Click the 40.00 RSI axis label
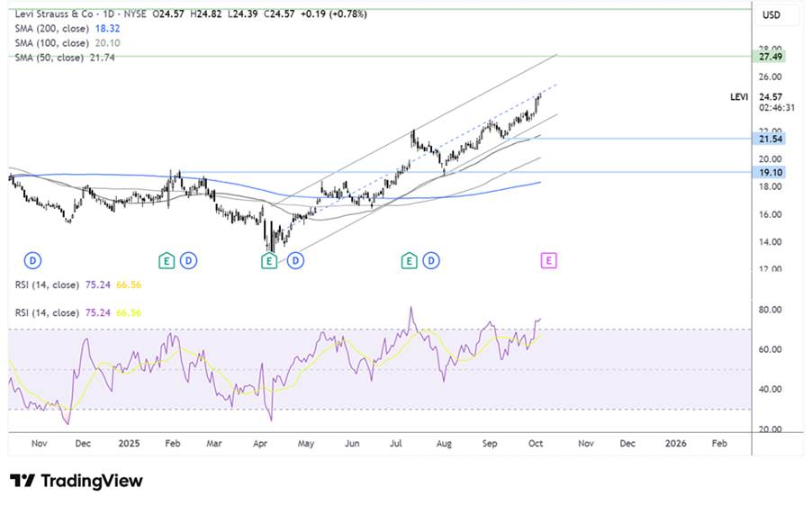Viewport: 812px width, 506px height. (770, 390)
